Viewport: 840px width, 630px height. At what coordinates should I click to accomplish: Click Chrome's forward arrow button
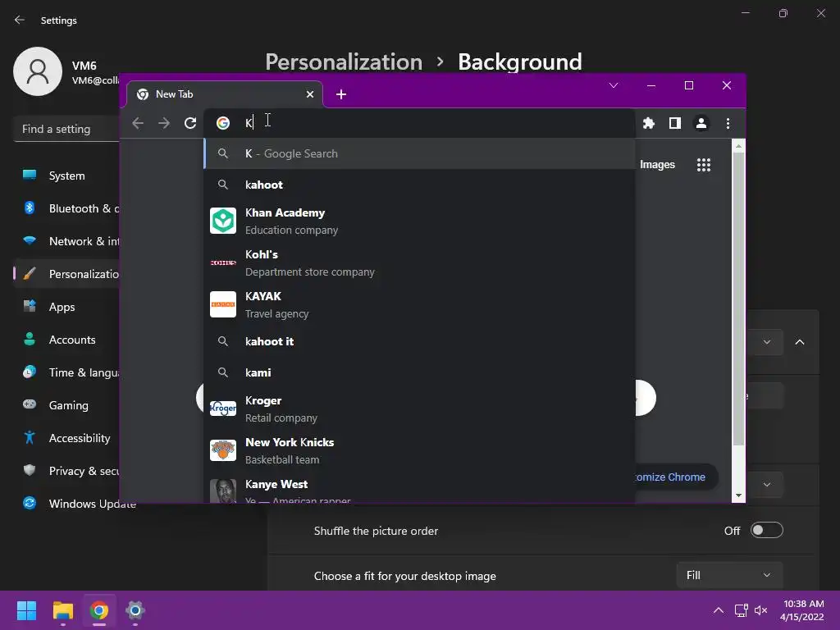tap(164, 123)
